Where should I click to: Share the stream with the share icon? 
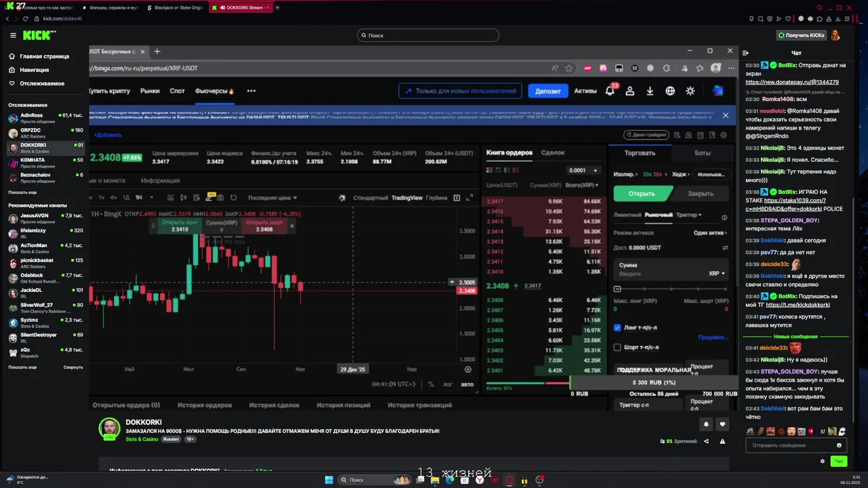[706, 441]
